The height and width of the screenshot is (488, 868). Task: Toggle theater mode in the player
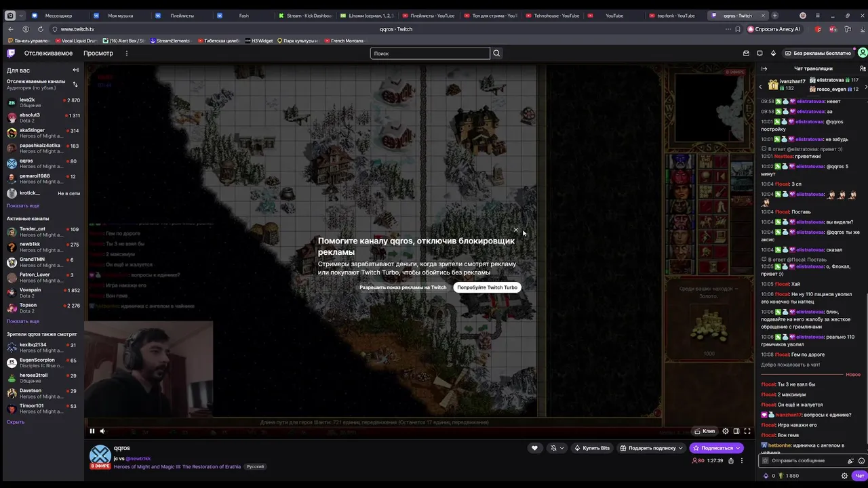[736, 431]
